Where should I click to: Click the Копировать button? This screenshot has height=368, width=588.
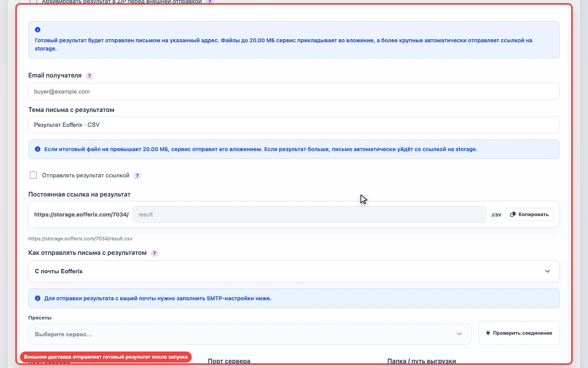(529, 215)
